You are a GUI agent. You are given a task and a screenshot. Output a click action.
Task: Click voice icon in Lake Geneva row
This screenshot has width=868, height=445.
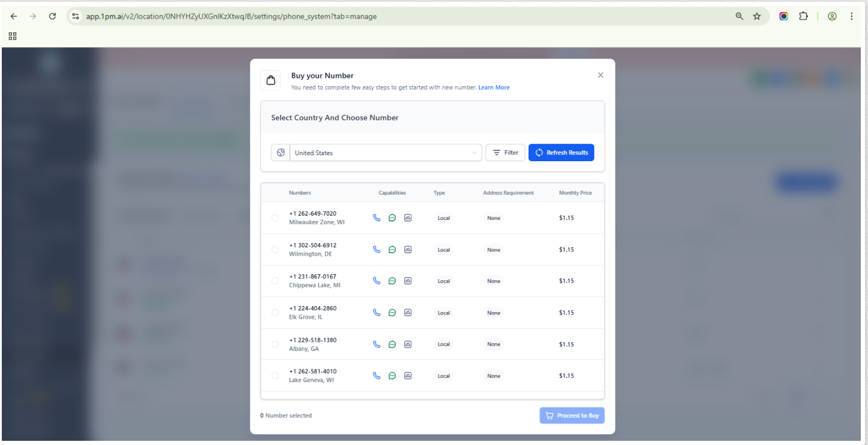(x=377, y=376)
